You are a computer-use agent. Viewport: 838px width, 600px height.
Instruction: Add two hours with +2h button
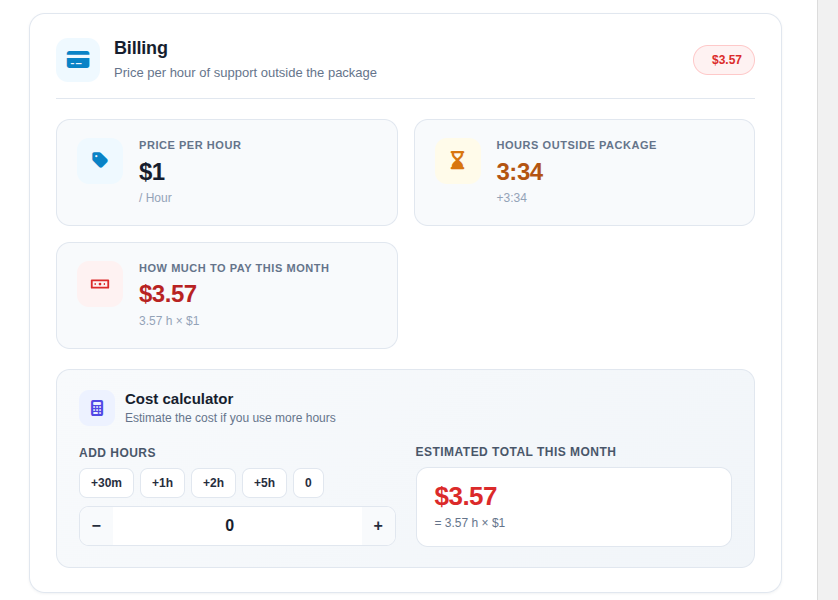(x=213, y=483)
